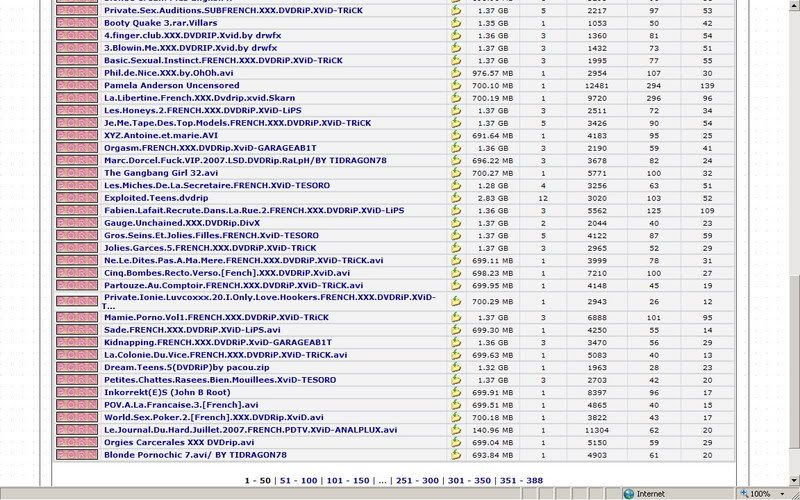
Task: Go to results page 351 - 388
Action: click(521, 481)
